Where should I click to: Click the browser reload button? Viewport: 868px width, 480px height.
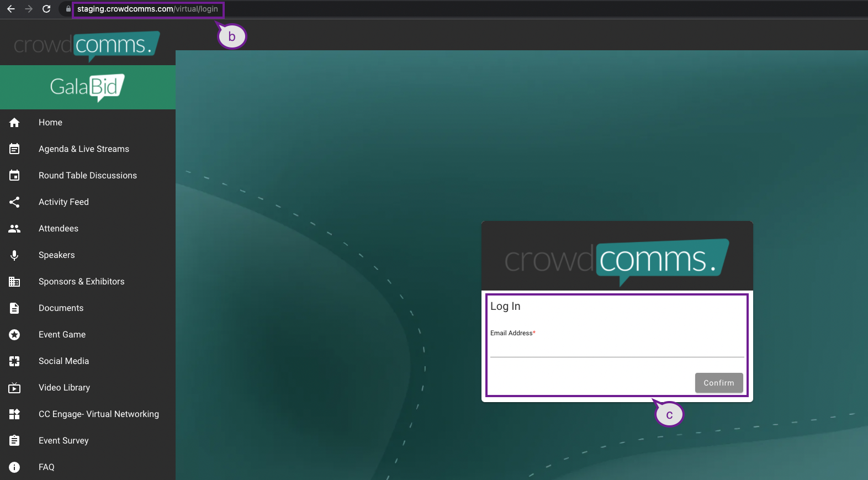(x=46, y=9)
